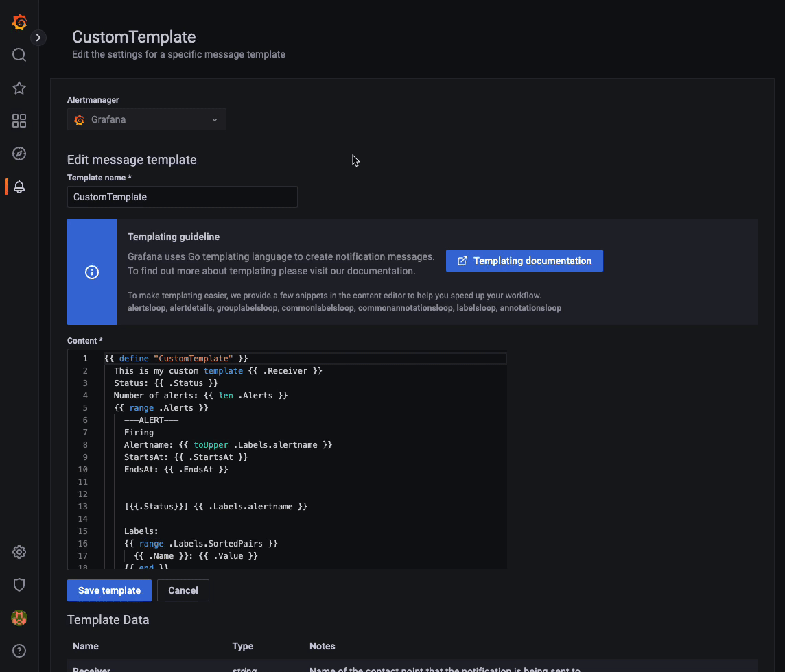Open Templating documentation button
This screenshot has height=672, width=785.
click(524, 261)
